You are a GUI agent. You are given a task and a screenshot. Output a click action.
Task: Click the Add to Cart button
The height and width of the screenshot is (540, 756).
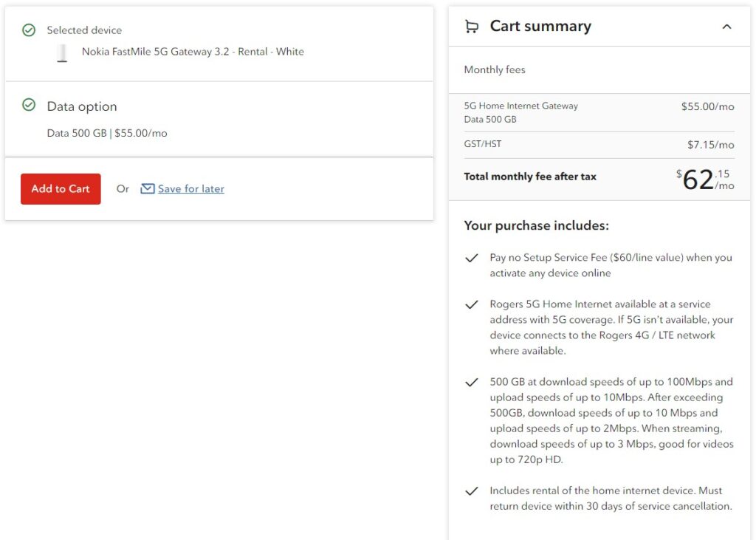pyautogui.click(x=61, y=189)
